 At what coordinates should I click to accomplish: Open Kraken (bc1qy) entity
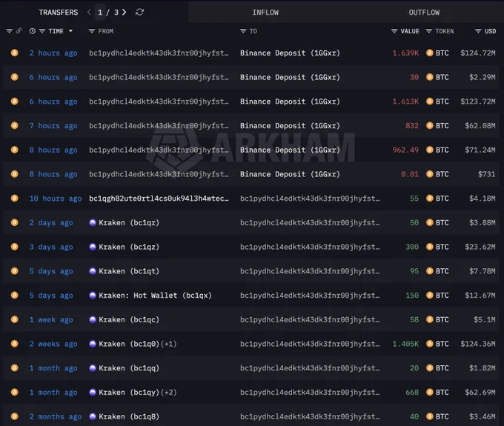[x=129, y=392]
